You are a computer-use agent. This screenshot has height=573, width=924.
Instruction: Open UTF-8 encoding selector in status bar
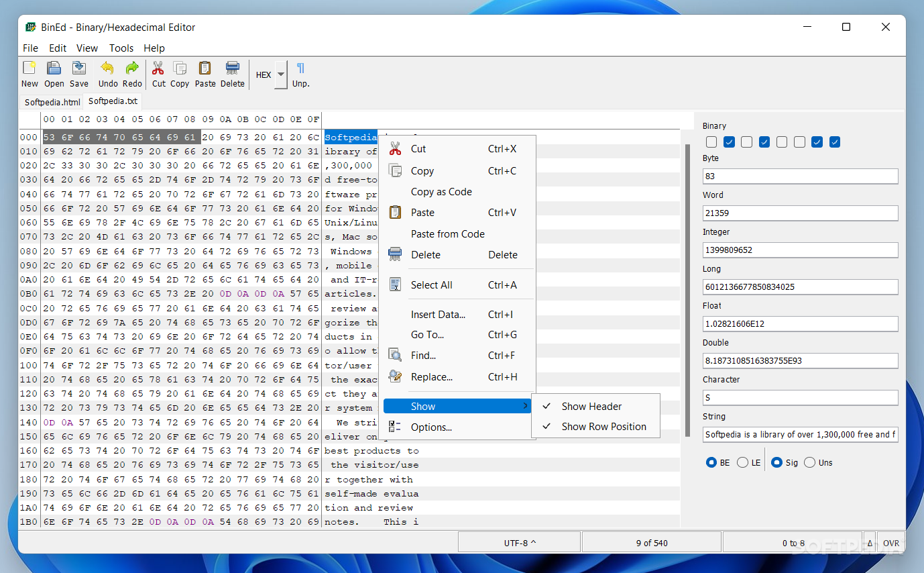point(520,543)
